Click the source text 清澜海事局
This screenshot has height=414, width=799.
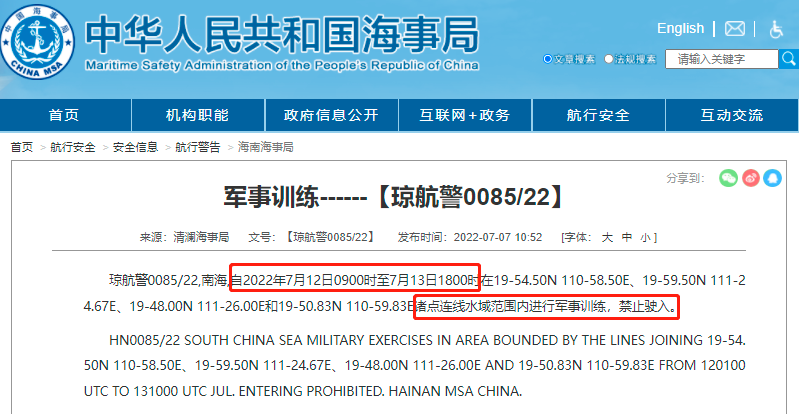[201, 238]
